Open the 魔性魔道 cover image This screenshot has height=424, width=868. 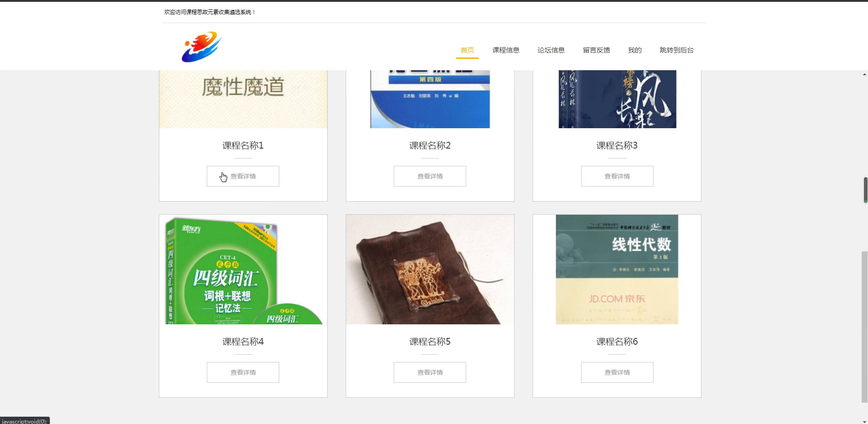tap(243, 99)
